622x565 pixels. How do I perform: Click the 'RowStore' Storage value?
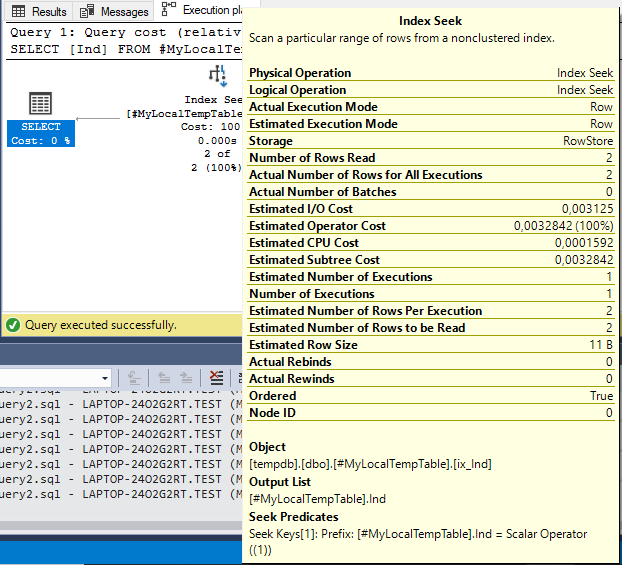coord(588,141)
